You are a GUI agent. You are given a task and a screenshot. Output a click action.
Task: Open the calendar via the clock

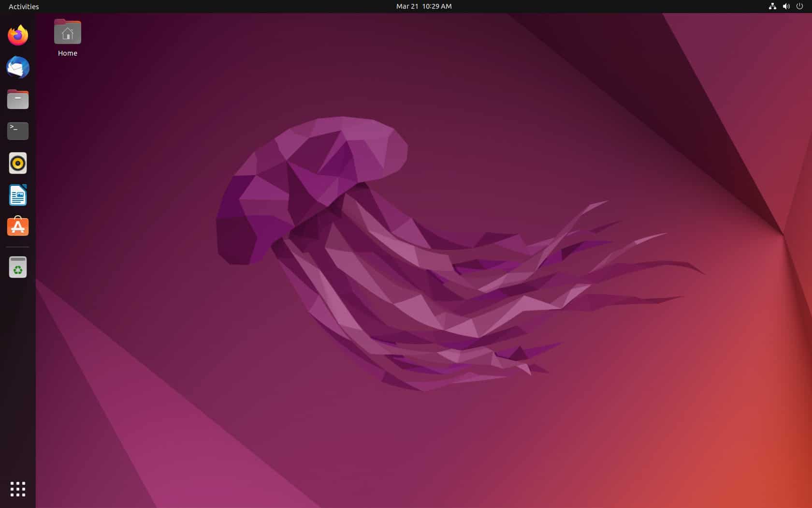[423, 6]
